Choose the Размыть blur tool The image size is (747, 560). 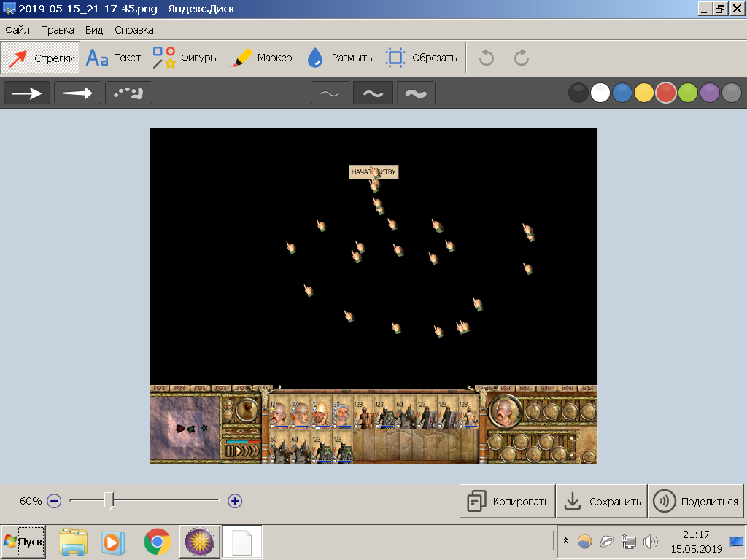pyautogui.click(x=340, y=58)
